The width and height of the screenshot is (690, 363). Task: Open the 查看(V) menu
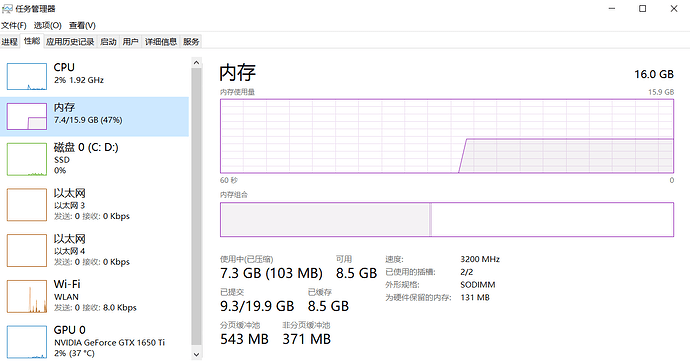pyautogui.click(x=82, y=26)
